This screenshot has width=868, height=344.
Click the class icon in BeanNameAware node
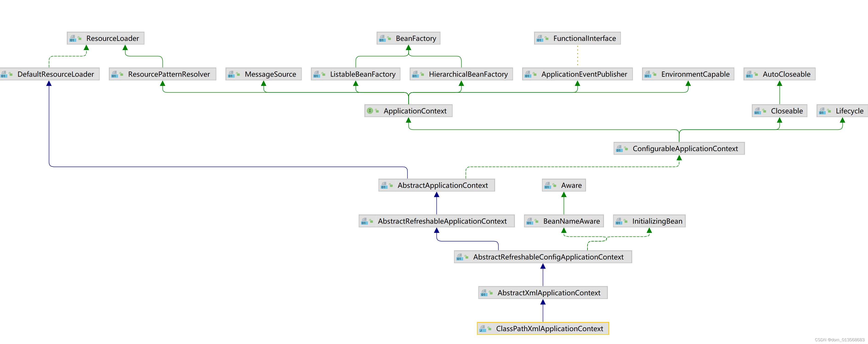529,221
